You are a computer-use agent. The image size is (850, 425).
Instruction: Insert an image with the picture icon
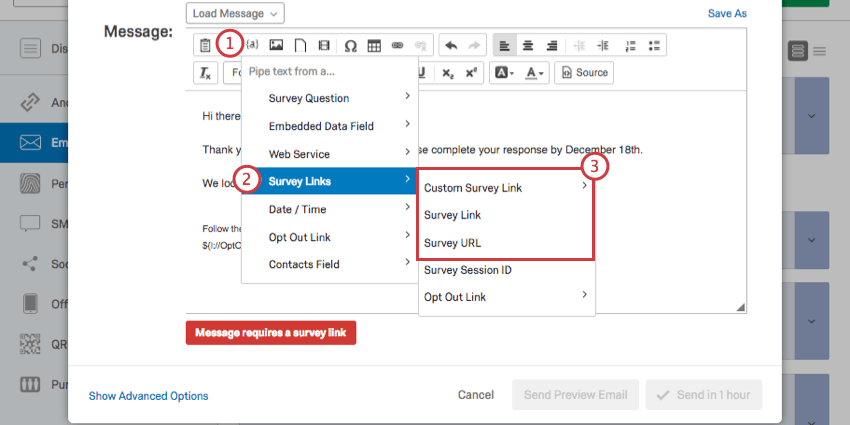pos(276,46)
